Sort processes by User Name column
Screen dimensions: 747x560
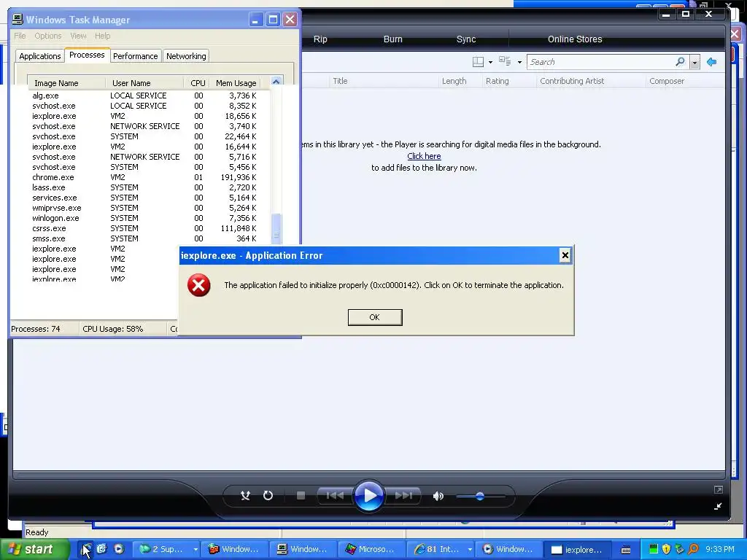pyautogui.click(x=144, y=83)
